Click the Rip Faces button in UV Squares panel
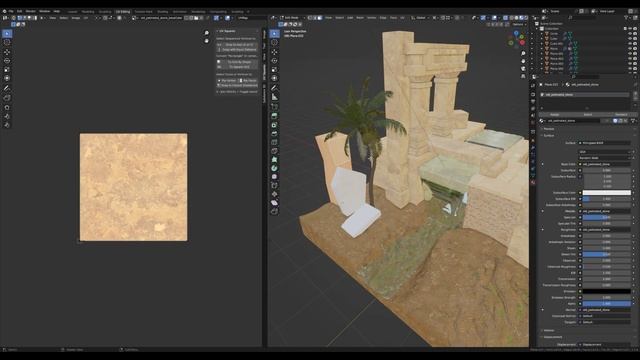Viewport: 640px width, 360px height. (x=248, y=81)
